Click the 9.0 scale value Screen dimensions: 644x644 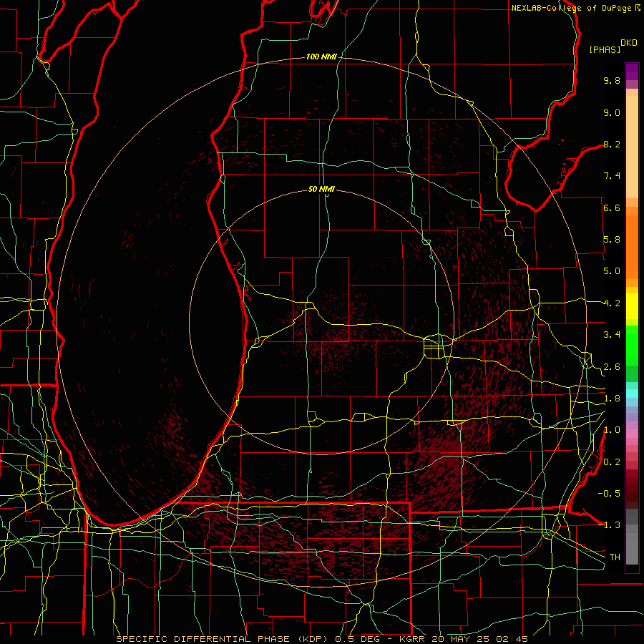click(x=612, y=112)
